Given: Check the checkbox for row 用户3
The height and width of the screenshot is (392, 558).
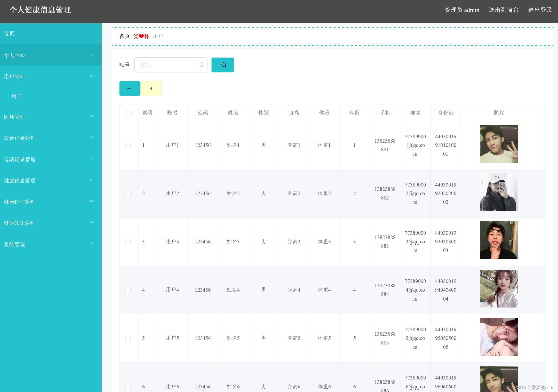Looking at the screenshot, I should point(128,242).
